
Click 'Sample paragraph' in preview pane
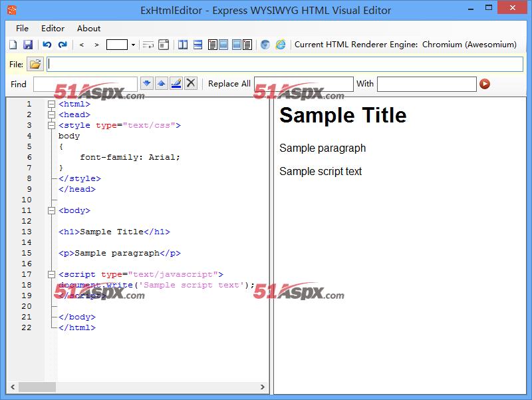coord(323,148)
